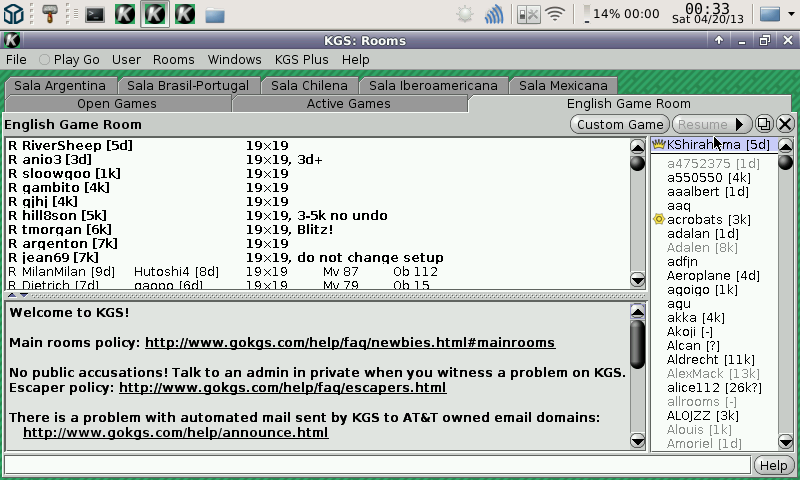The height and width of the screenshot is (480, 800).
Task: Click the yellow badge beside acrobats
Action: 659,219
